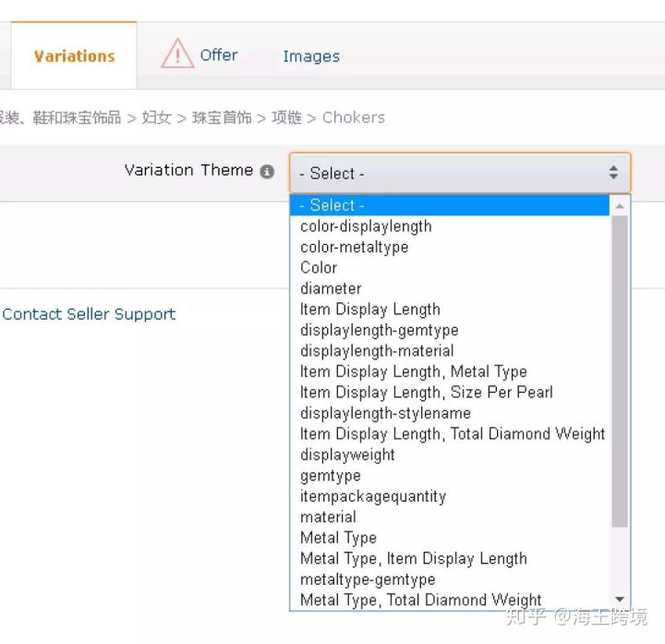Image resolution: width=665 pixels, height=644 pixels.
Task: Select the highlighted - Select - list entry
Action: pyautogui.click(x=332, y=205)
